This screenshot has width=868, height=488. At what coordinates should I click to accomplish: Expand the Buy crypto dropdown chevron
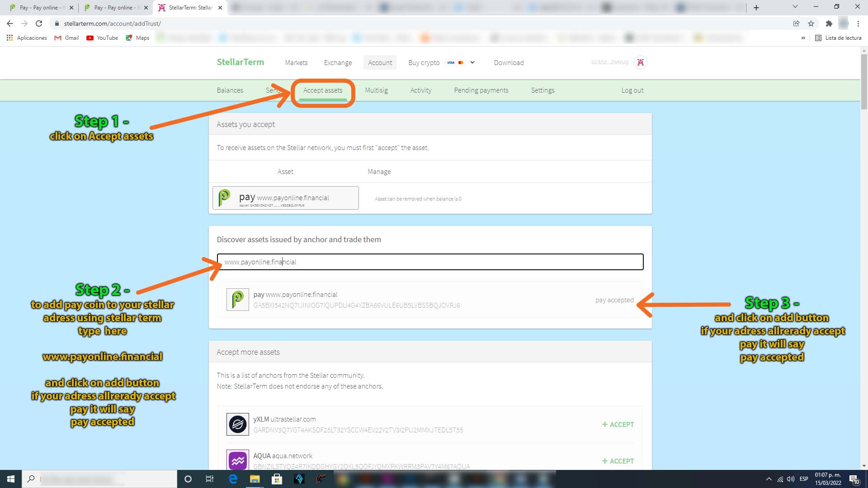(472, 62)
